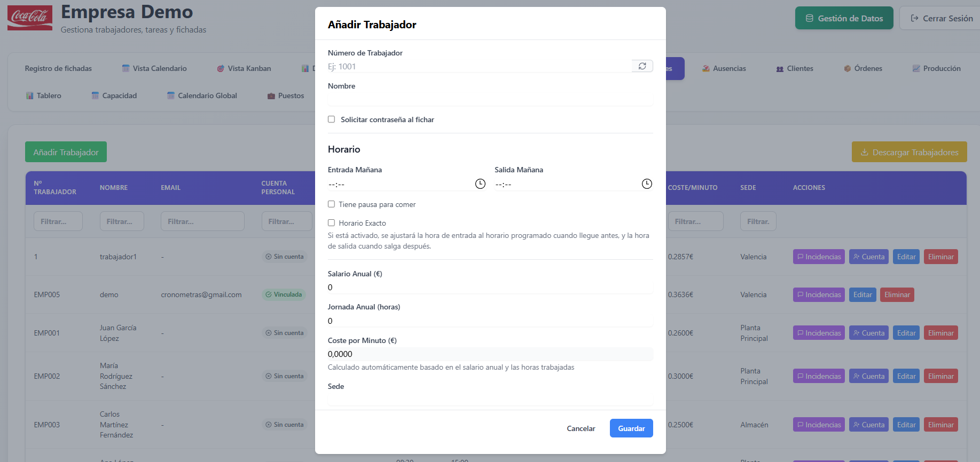Open the Entrada Mañana clock picker icon

480,184
